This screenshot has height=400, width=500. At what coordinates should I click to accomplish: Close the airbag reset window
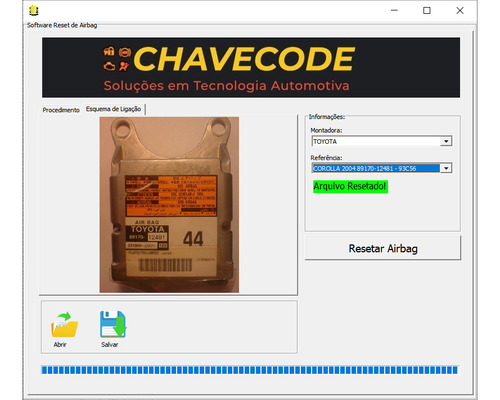pyautogui.click(x=460, y=11)
